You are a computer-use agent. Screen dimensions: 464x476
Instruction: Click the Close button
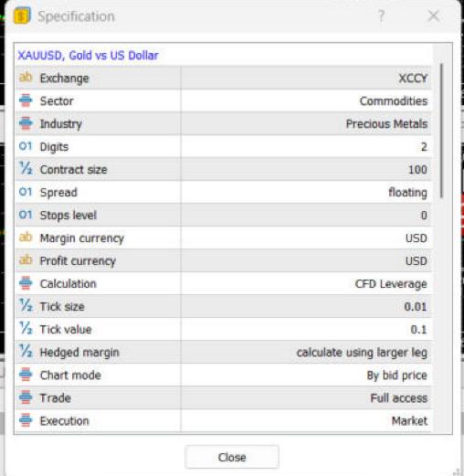pos(232,457)
